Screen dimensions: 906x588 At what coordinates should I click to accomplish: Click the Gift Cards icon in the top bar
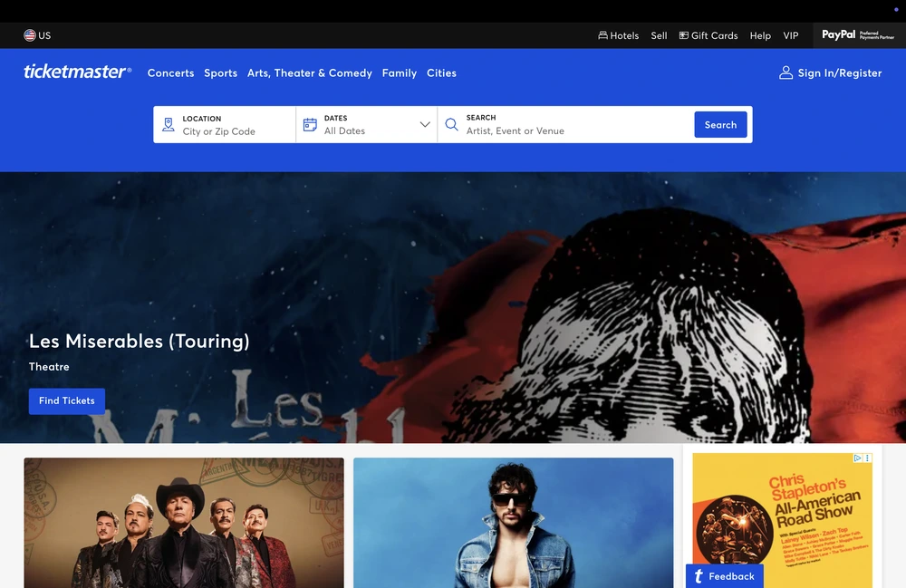tap(682, 34)
